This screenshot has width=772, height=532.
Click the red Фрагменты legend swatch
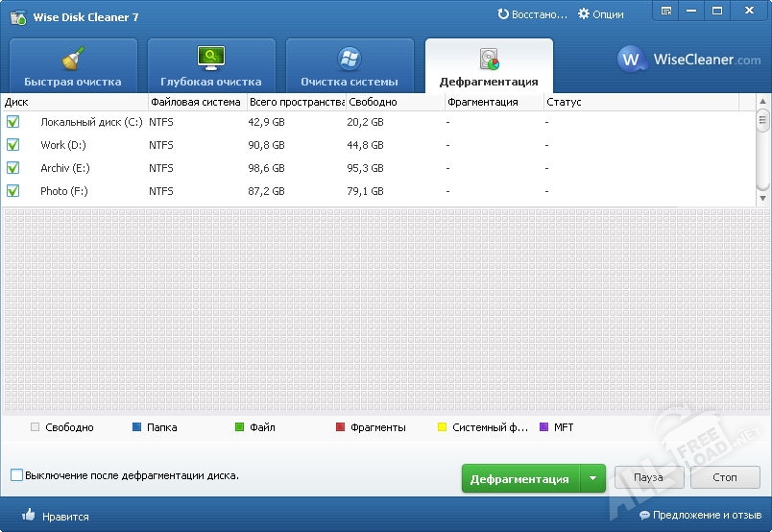coord(340,427)
